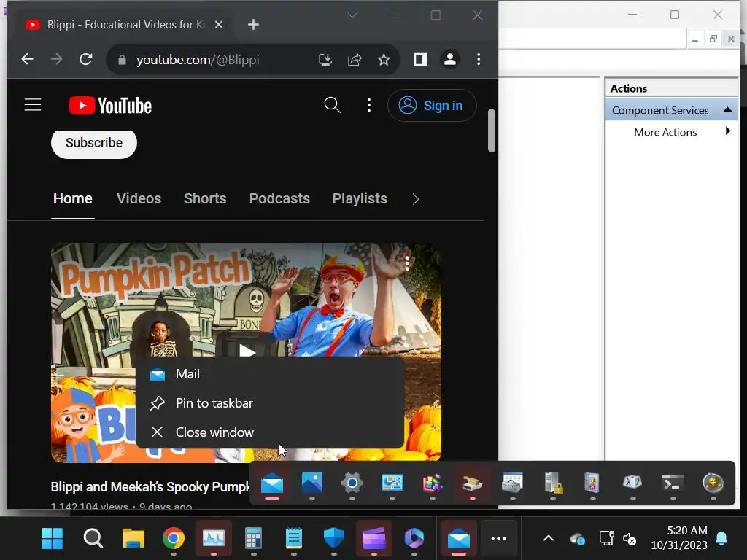Bookmark this tab with the star

click(384, 60)
